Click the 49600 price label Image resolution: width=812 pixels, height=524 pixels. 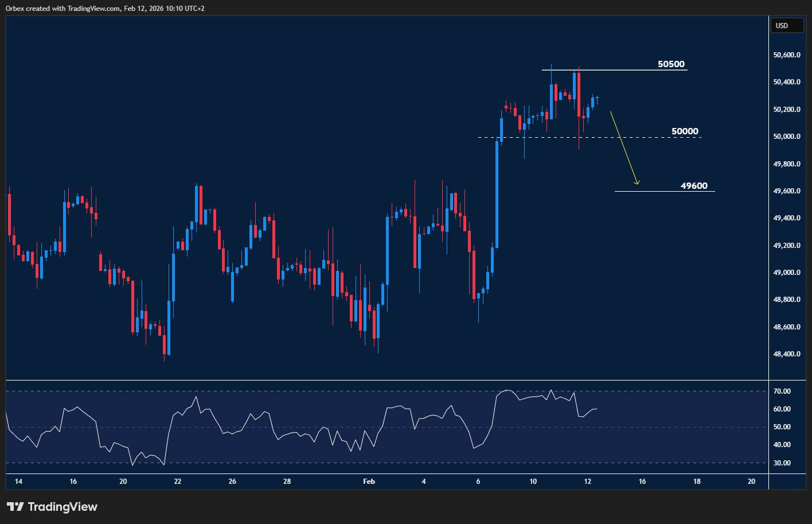click(x=694, y=185)
